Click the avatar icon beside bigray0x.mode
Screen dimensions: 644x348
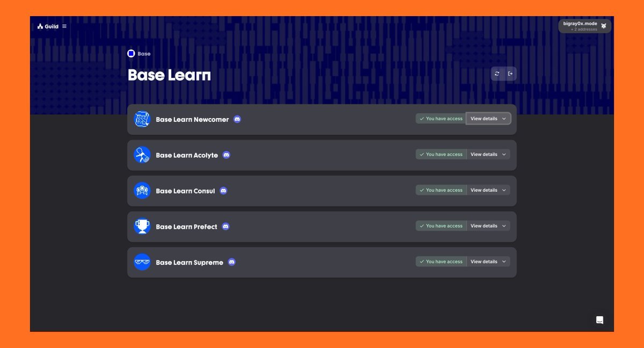[604, 26]
